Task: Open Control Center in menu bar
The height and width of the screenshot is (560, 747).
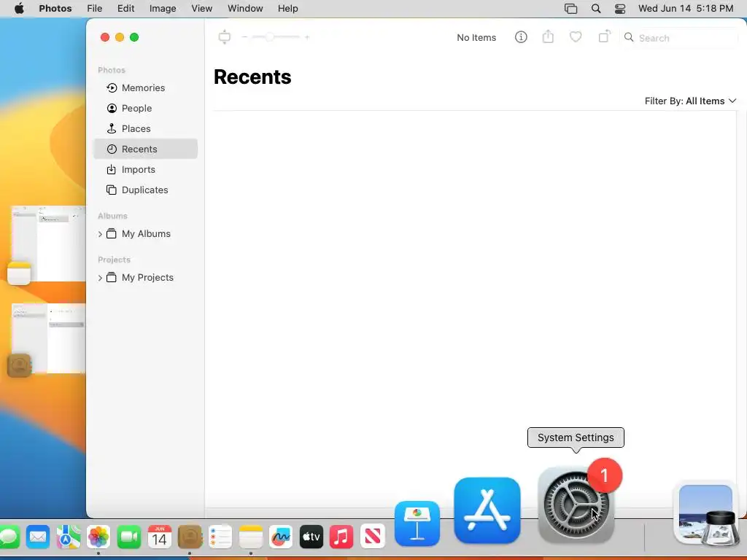Action: pos(620,9)
